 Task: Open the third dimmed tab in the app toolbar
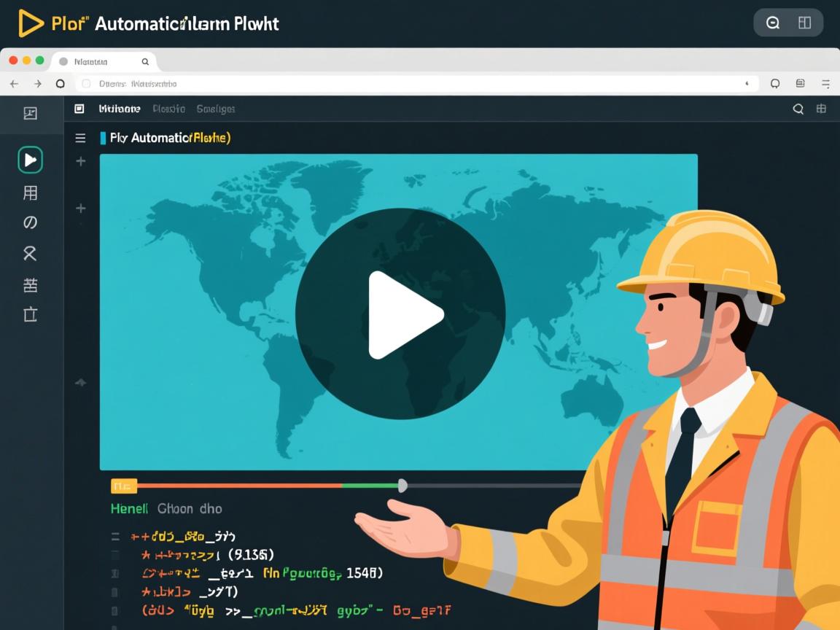(x=216, y=109)
